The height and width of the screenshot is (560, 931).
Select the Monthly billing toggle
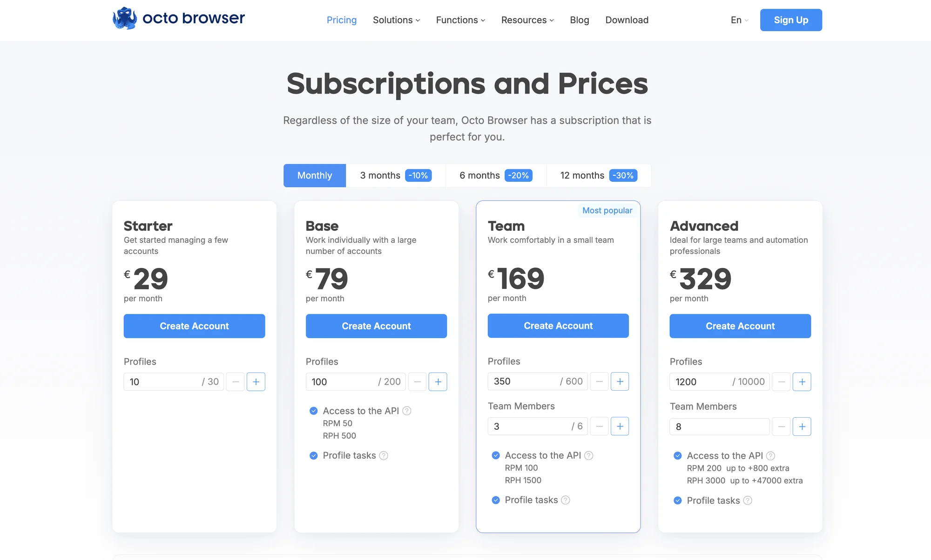pos(315,175)
